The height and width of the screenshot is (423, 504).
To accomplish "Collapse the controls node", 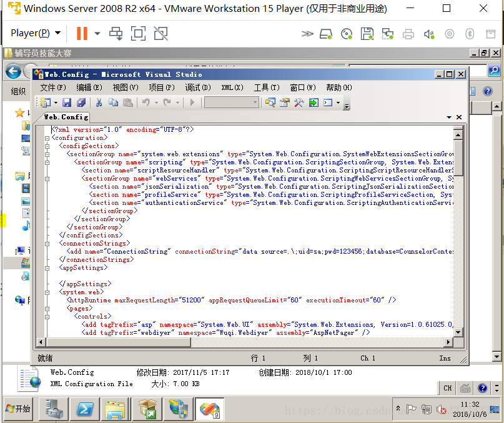I will pos(47,317).
